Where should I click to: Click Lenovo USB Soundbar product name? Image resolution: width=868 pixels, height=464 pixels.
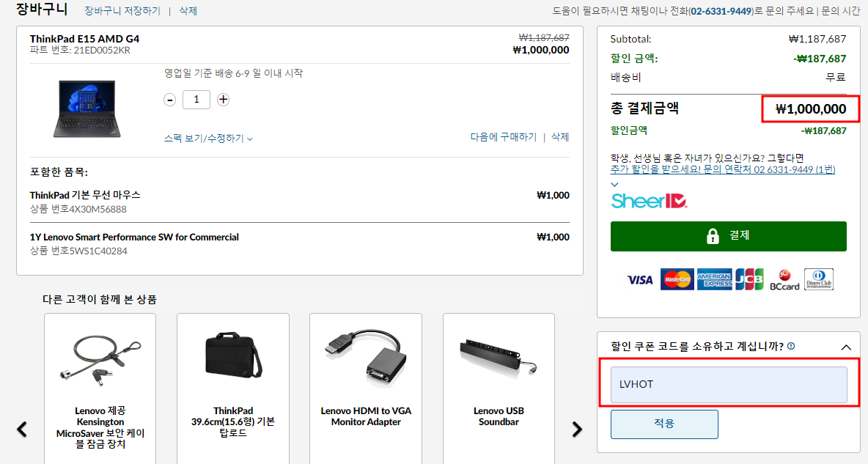pos(499,416)
